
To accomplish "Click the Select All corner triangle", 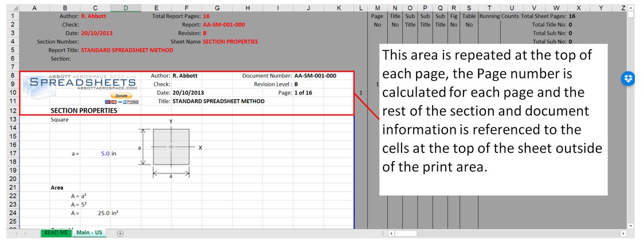I will click(13, 8).
